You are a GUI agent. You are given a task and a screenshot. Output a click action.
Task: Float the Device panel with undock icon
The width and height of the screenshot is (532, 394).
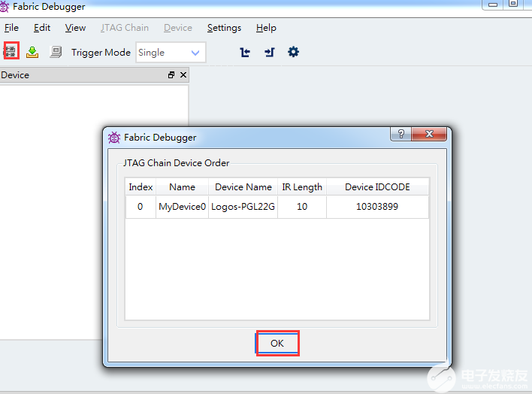171,75
